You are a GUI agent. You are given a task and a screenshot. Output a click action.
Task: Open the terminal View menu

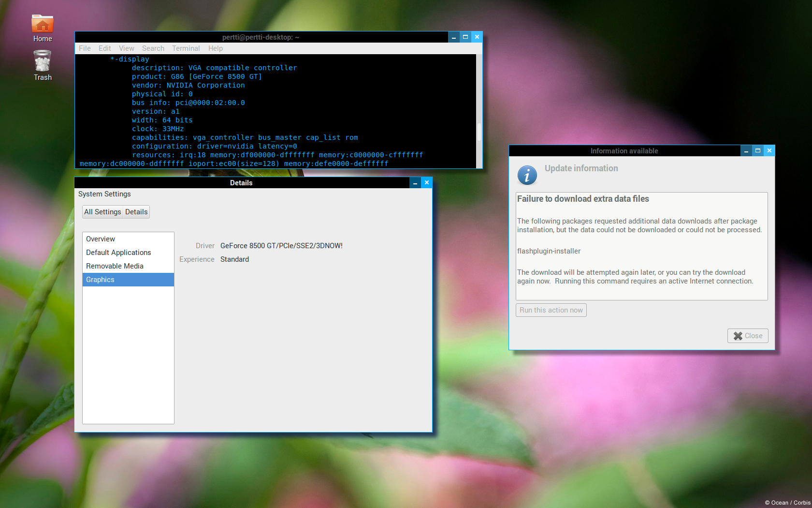tap(126, 48)
